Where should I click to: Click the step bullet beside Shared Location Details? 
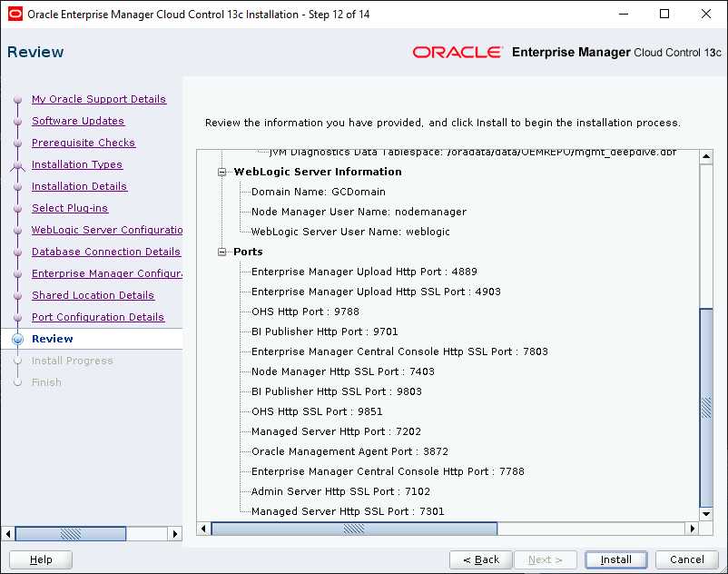(x=17, y=296)
